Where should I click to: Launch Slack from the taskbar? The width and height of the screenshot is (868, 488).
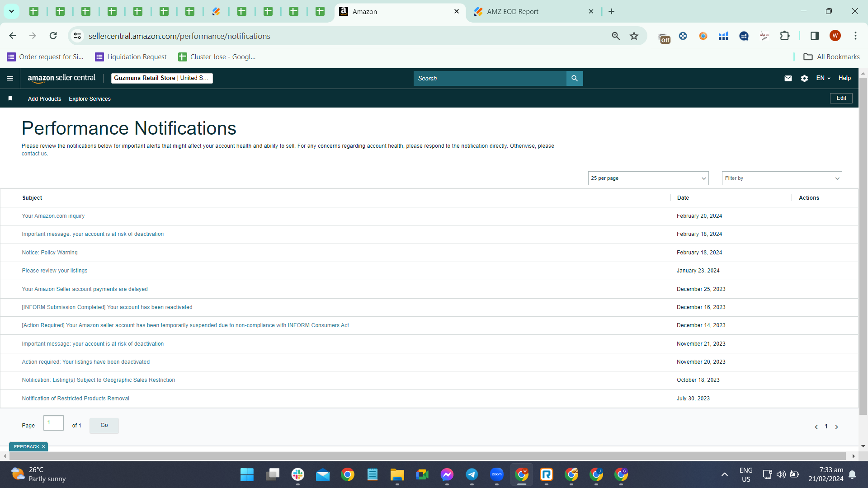[298, 474]
